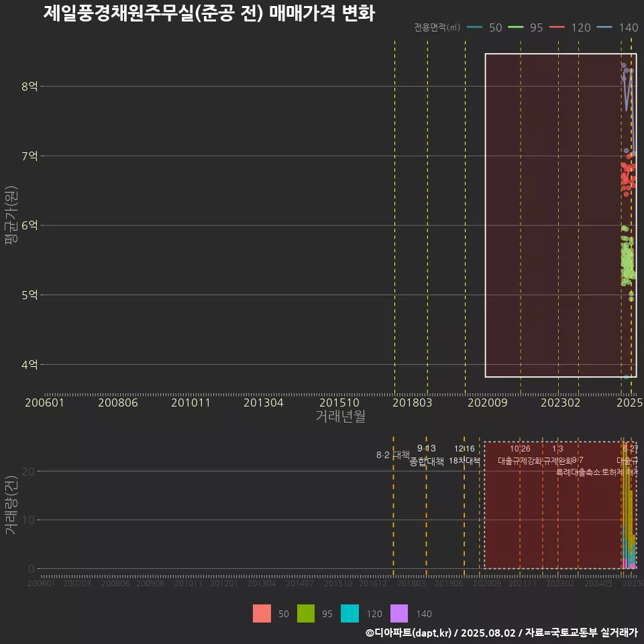Click the 140 label in the top line legend
Screen dimensions: 644x644
tap(629, 28)
